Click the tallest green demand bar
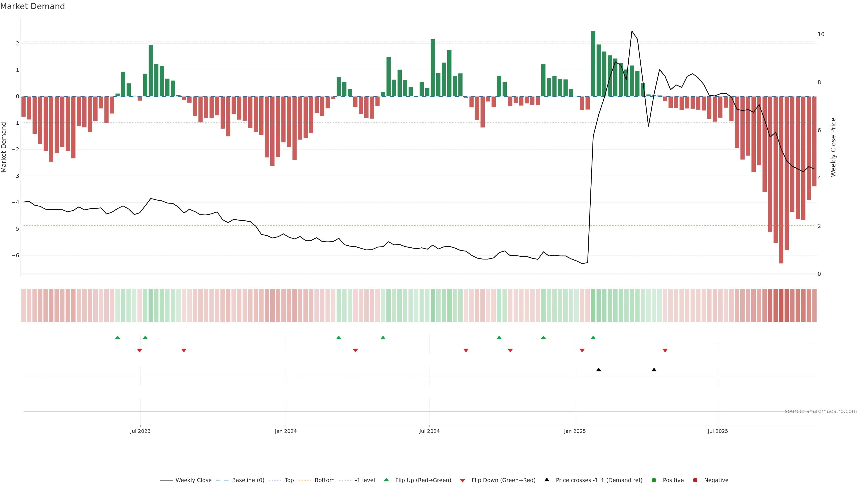 point(593,64)
